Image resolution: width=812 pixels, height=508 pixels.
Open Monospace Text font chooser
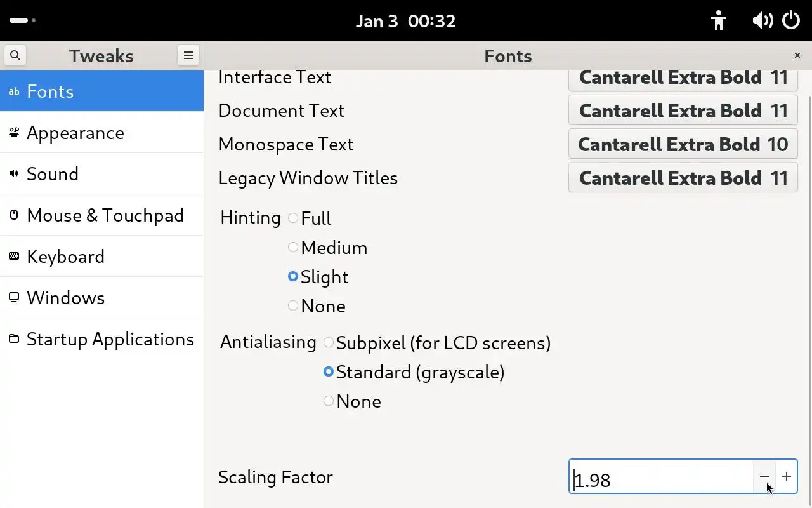[683, 145]
